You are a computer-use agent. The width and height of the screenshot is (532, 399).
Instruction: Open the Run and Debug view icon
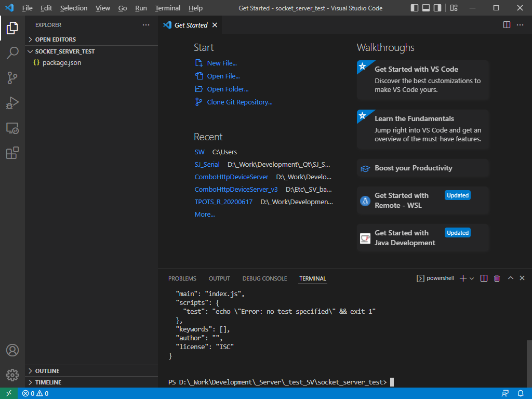(12, 103)
